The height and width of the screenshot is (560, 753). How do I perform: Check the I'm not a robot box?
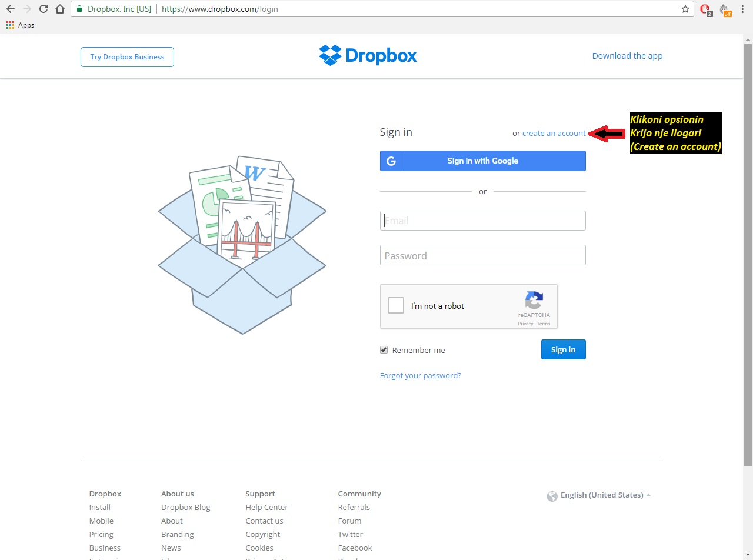coord(396,306)
